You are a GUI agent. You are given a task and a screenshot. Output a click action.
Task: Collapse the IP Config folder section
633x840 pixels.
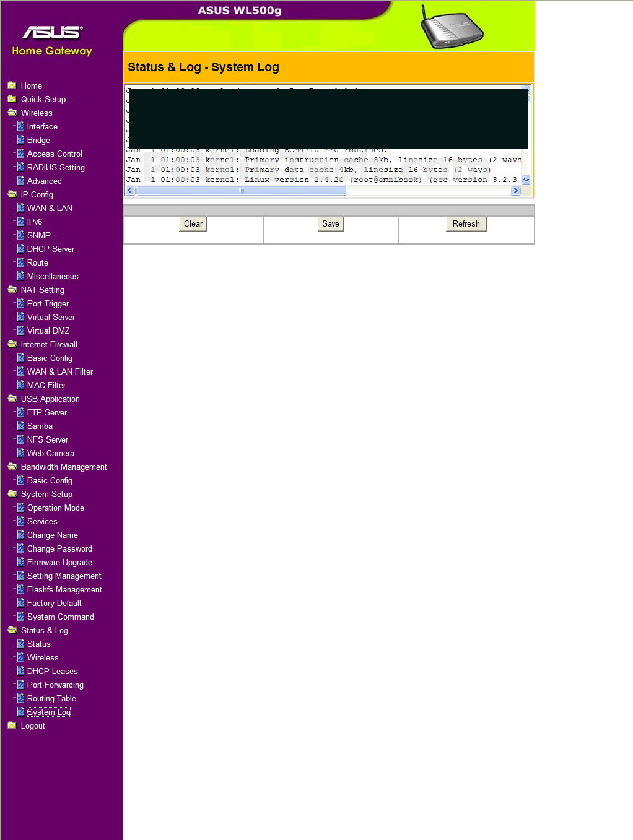click(x=12, y=194)
